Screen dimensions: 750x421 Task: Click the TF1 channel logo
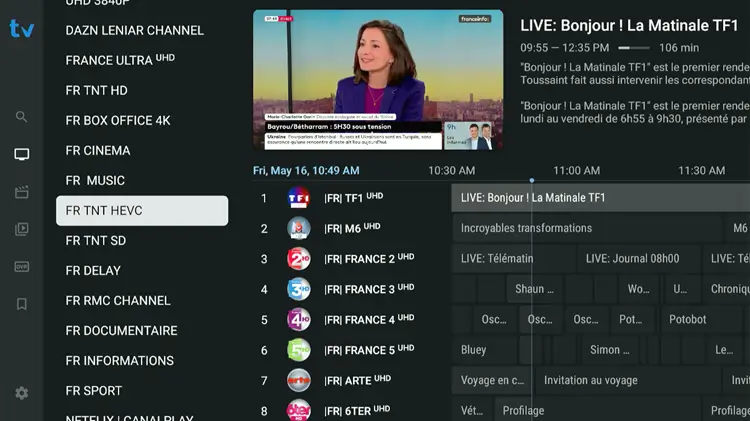[x=298, y=198]
